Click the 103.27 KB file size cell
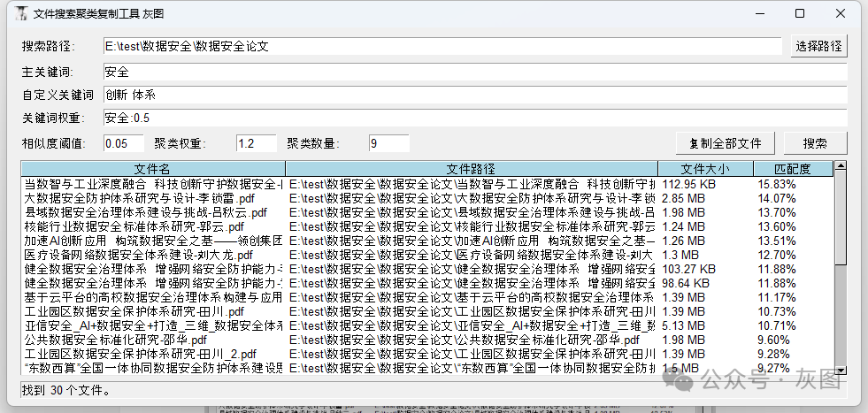Image resolution: width=868 pixels, height=413 pixels. pyautogui.click(x=688, y=269)
